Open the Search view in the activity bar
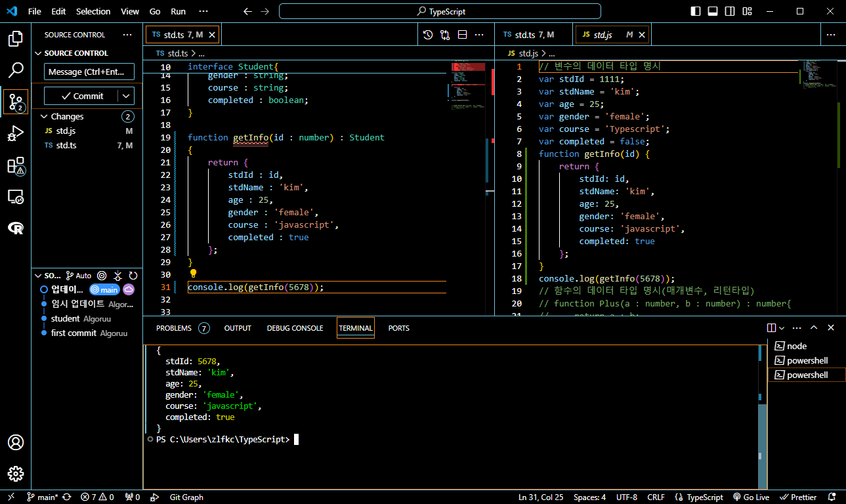This screenshot has width=846, height=504. [16, 70]
